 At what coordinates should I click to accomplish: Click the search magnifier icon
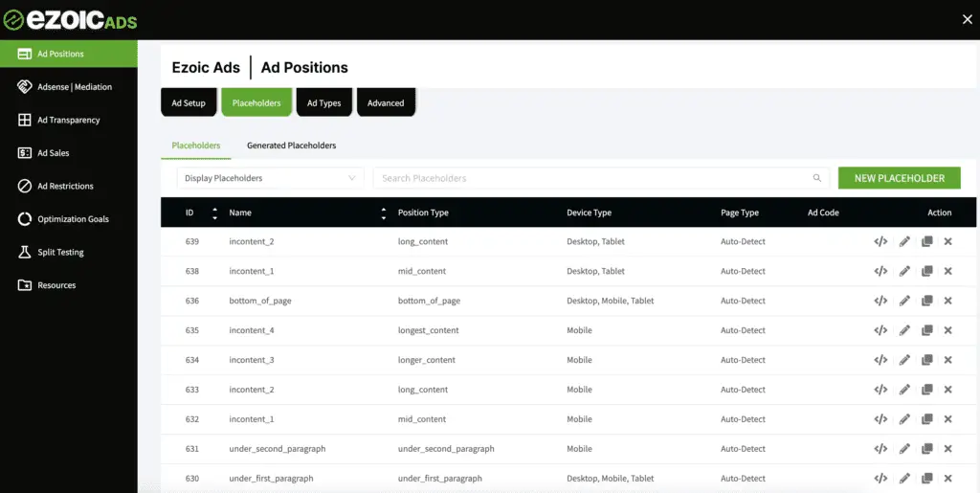(x=817, y=178)
